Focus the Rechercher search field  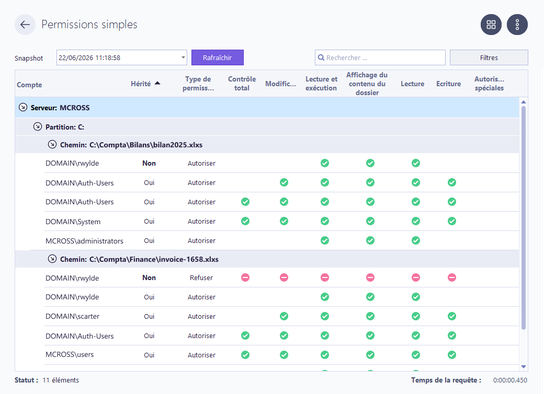coord(380,58)
